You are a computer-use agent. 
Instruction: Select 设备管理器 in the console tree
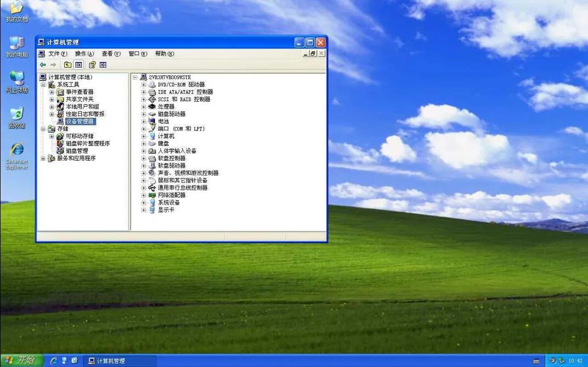tap(81, 121)
